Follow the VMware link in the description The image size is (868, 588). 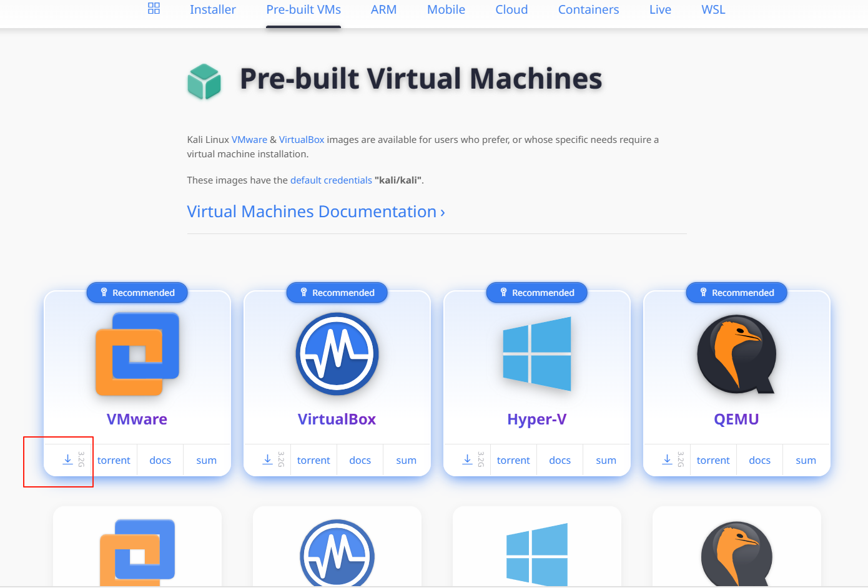pos(249,140)
